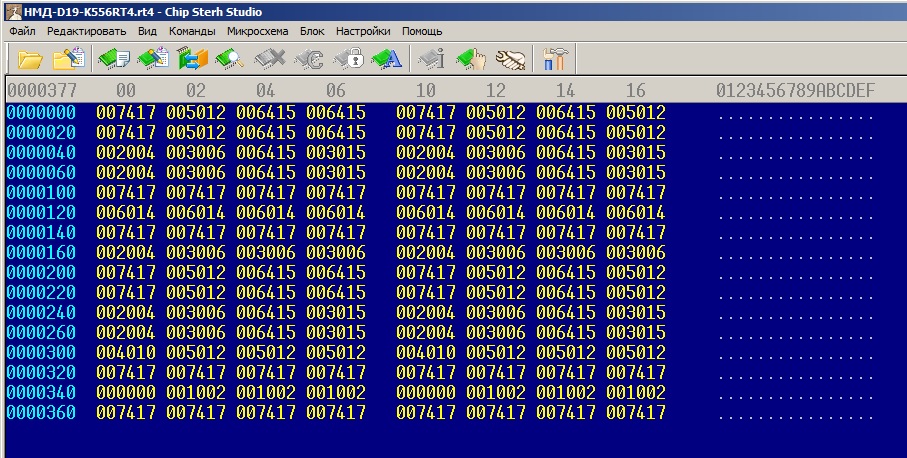Click the chip with hand pointer icon
Image resolution: width=907 pixels, height=458 pixels.
(470, 59)
